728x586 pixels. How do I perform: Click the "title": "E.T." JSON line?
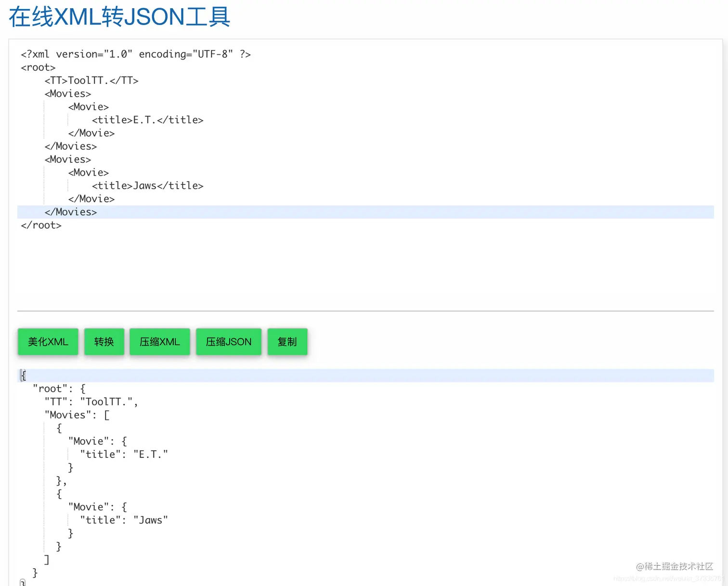[124, 455]
